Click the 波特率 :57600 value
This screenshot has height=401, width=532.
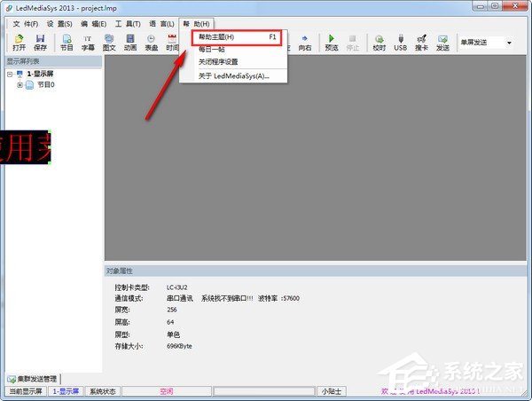pyautogui.click(x=278, y=298)
